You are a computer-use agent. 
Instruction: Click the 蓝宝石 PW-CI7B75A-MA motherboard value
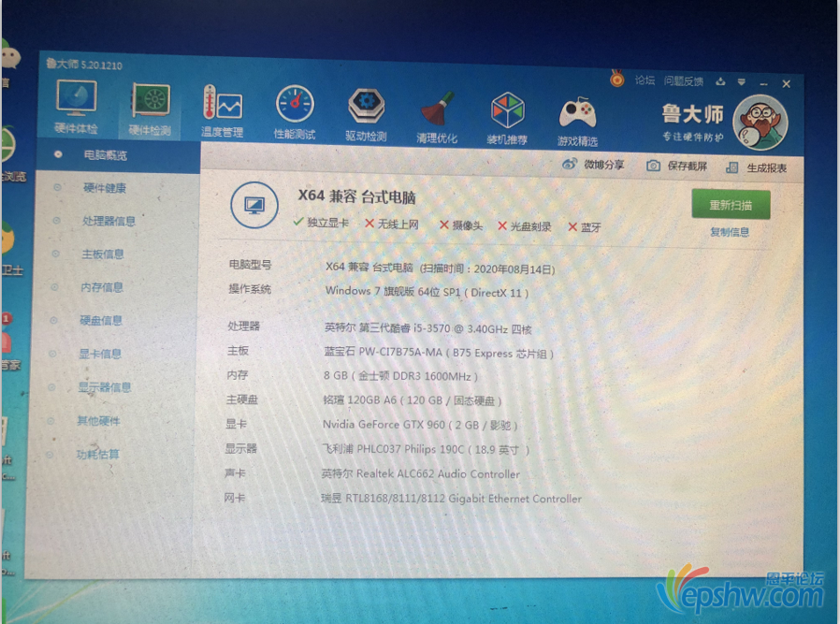click(439, 353)
